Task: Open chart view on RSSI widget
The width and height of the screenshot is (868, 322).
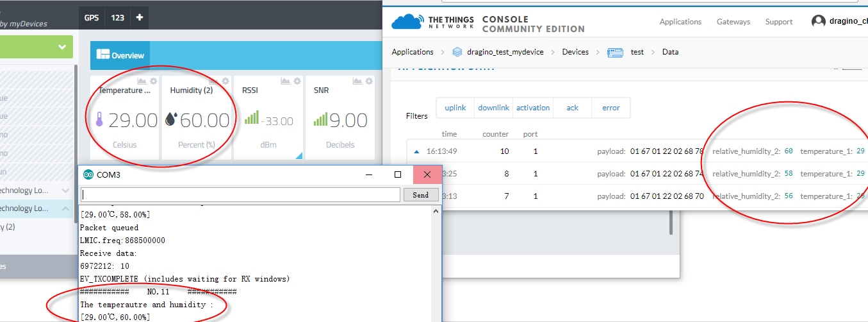Action: pyautogui.click(x=286, y=81)
